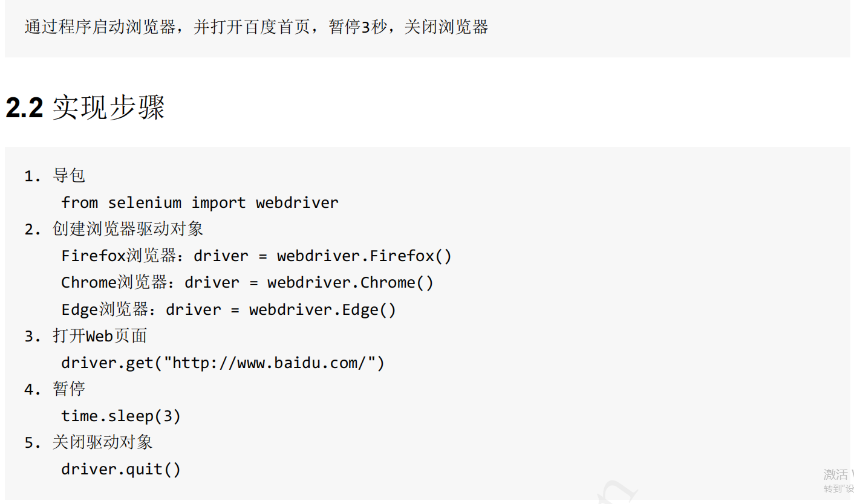The height and width of the screenshot is (504, 854).
Task: Click step "5. 关闭驱动对象"
Action: point(88,442)
